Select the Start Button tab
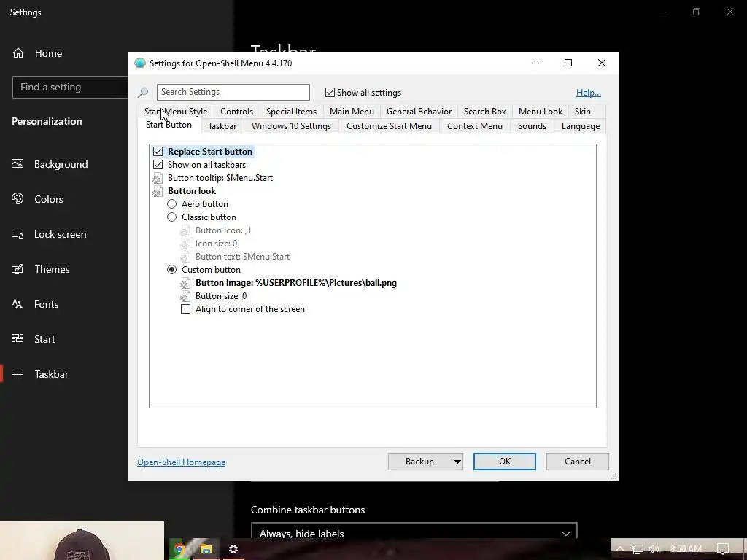 tap(169, 125)
